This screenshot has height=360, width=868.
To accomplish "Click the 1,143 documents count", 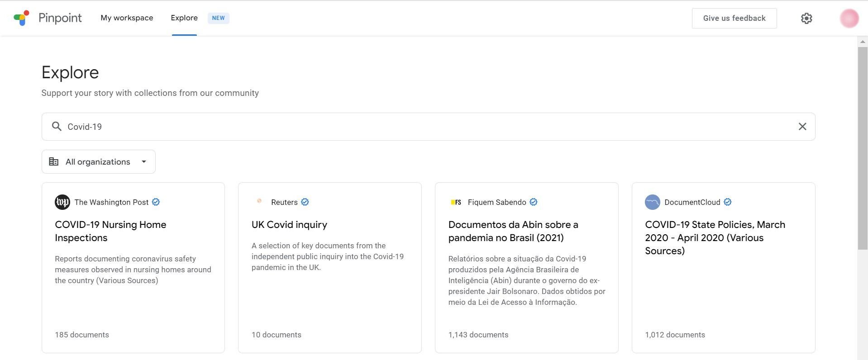I will click(478, 335).
